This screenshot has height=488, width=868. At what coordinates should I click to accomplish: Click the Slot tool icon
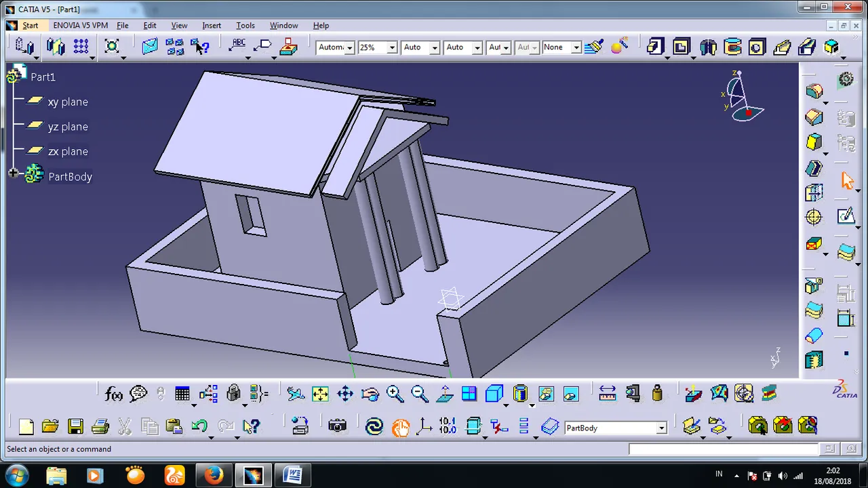coord(806,47)
